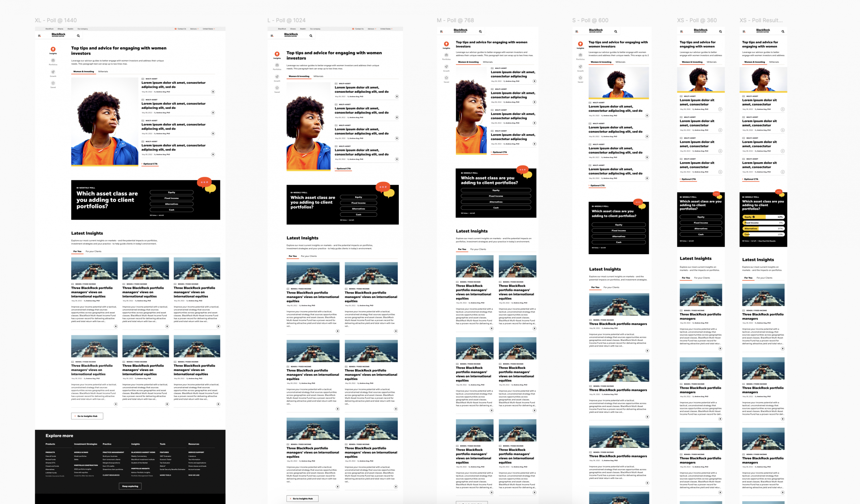The width and height of the screenshot is (860, 504).
Task: Choose Alternatives poll option in XL frame
Action: coord(171,204)
